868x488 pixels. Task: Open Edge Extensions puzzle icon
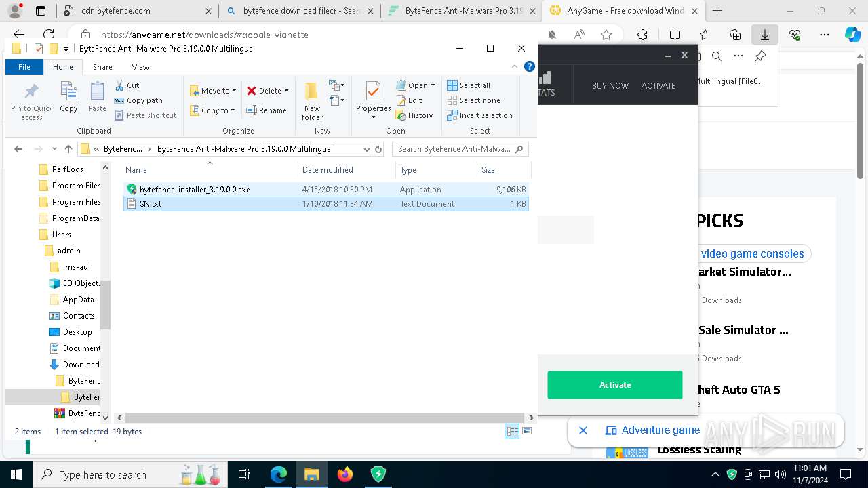(x=642, y=35)
